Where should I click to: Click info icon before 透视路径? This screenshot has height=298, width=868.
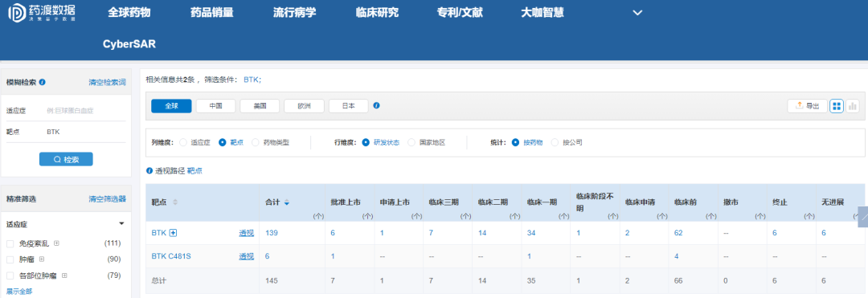pyautogui.click(x=149, y=171)
